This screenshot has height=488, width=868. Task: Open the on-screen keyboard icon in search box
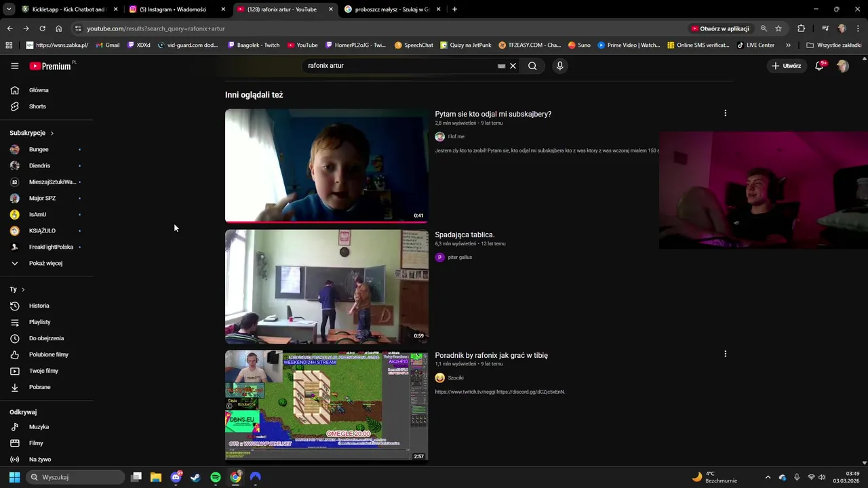coord(501,66)
